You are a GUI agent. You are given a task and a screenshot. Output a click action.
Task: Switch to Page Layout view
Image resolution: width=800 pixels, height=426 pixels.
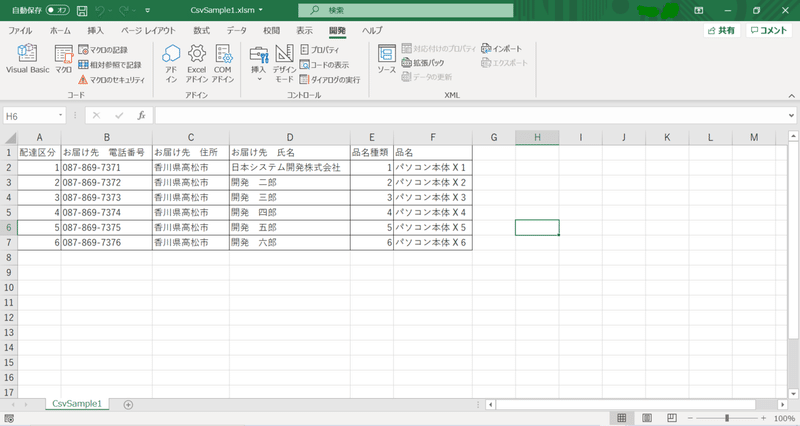click(x=647, y=418)
